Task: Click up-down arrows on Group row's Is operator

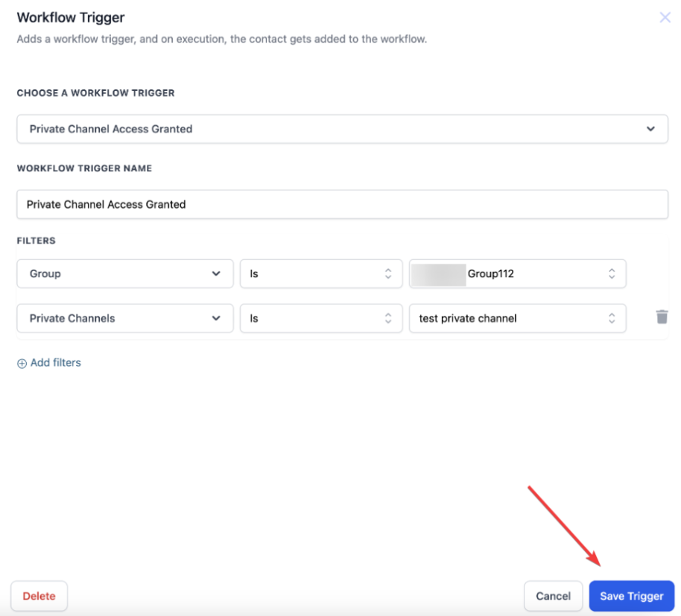Action: 387,274
